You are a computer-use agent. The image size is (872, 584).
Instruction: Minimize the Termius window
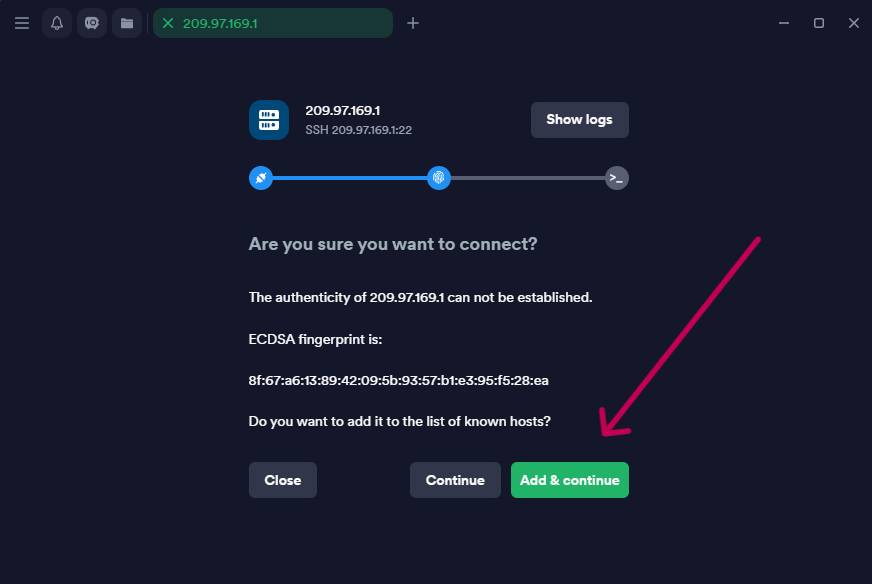(783, 23)
